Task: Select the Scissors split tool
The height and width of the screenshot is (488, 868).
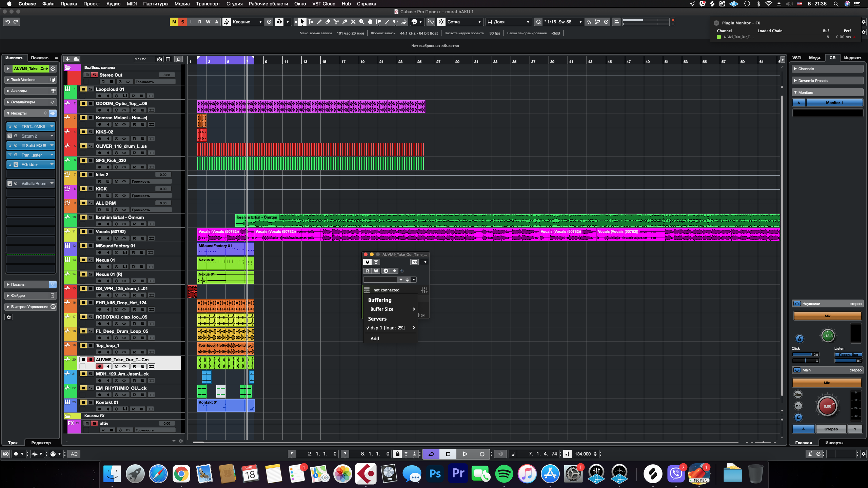Action: click(x=336, y=22)
